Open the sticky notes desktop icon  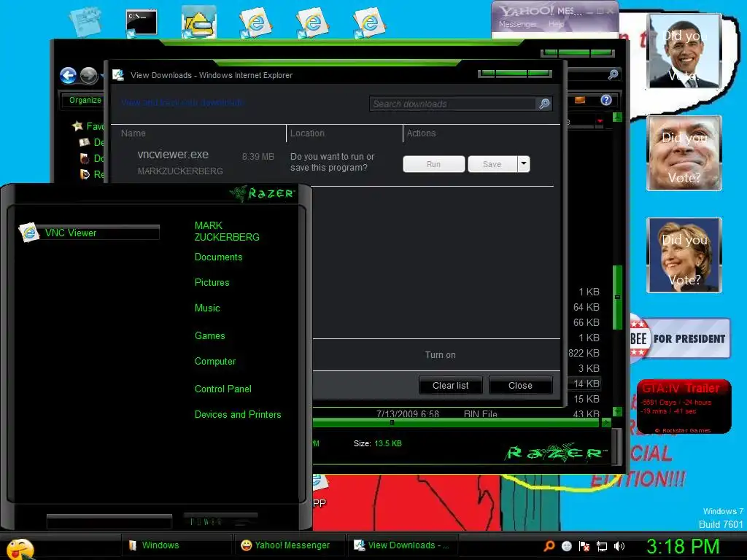click(x=86, y=21)
